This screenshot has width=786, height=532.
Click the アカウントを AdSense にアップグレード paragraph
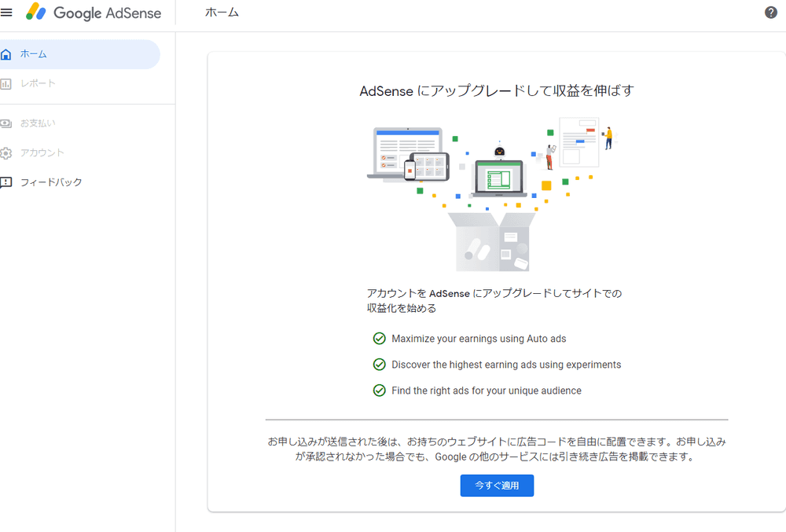pyautogui.click(x=494, y=300)
